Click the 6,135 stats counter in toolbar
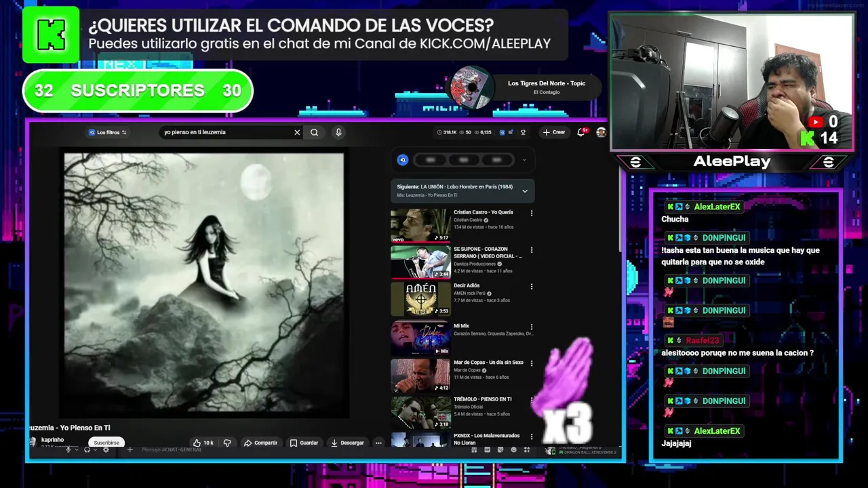Viewport: 868px width, 488px height. click(x=483, y=132)
